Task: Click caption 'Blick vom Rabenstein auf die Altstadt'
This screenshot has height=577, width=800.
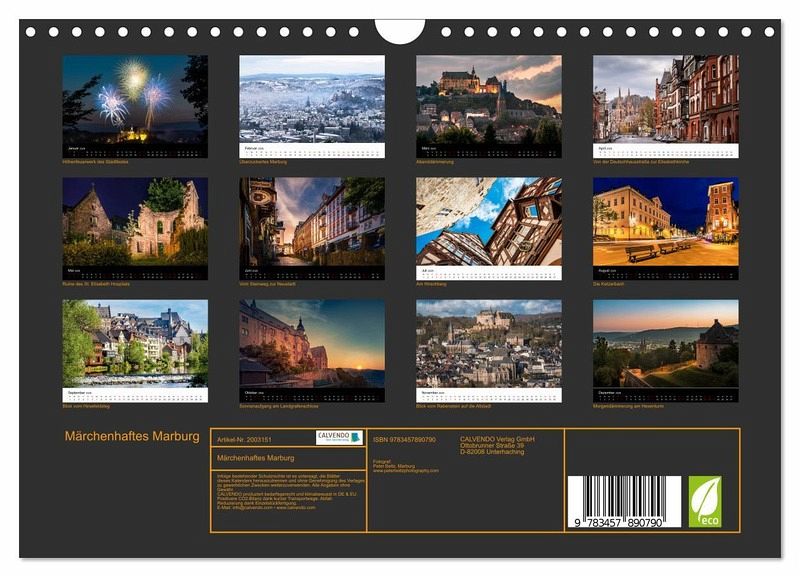Action: coord(454,406)
